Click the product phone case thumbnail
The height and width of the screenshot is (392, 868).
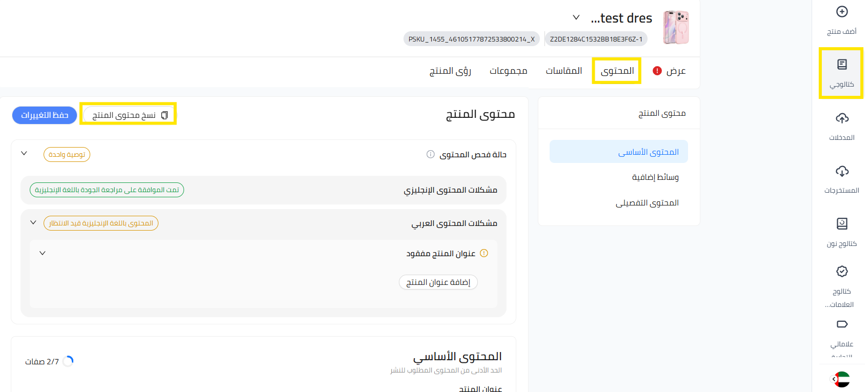tap(676, 27)
